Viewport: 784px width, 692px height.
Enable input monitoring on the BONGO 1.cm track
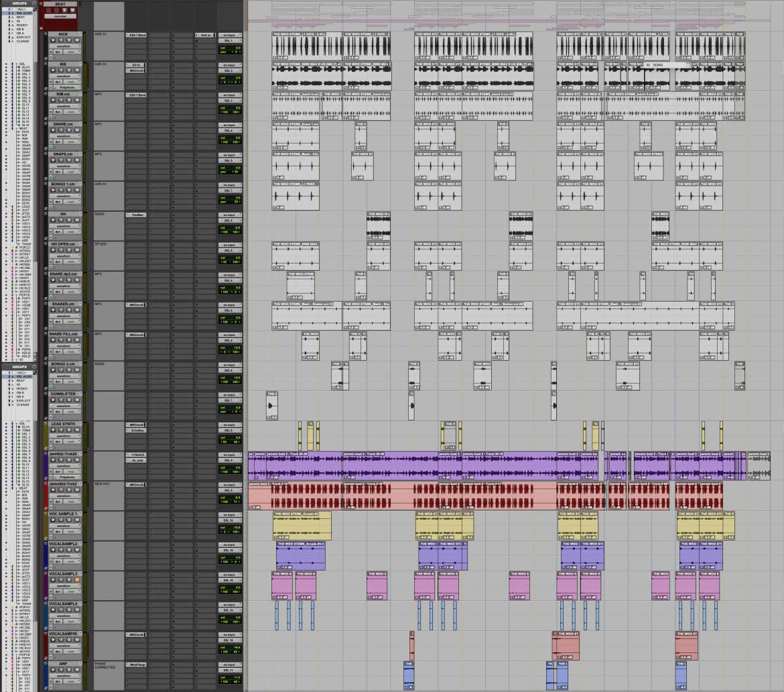(61, 190)
